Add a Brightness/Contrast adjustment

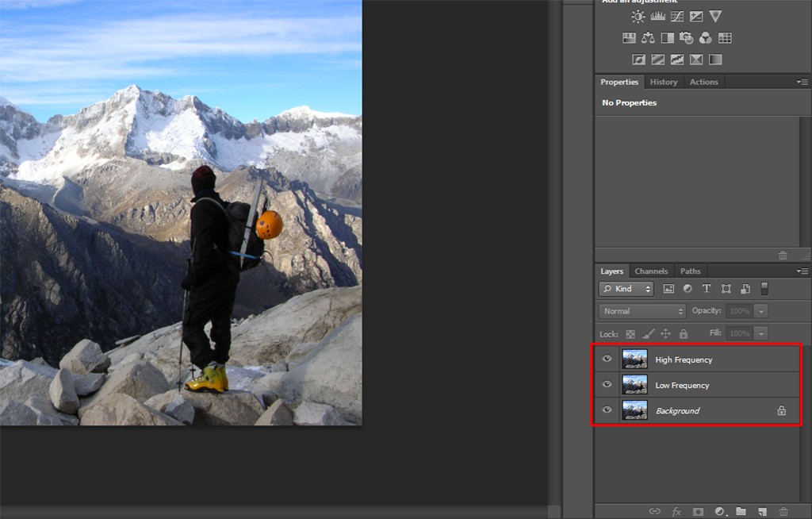point(638,17)
